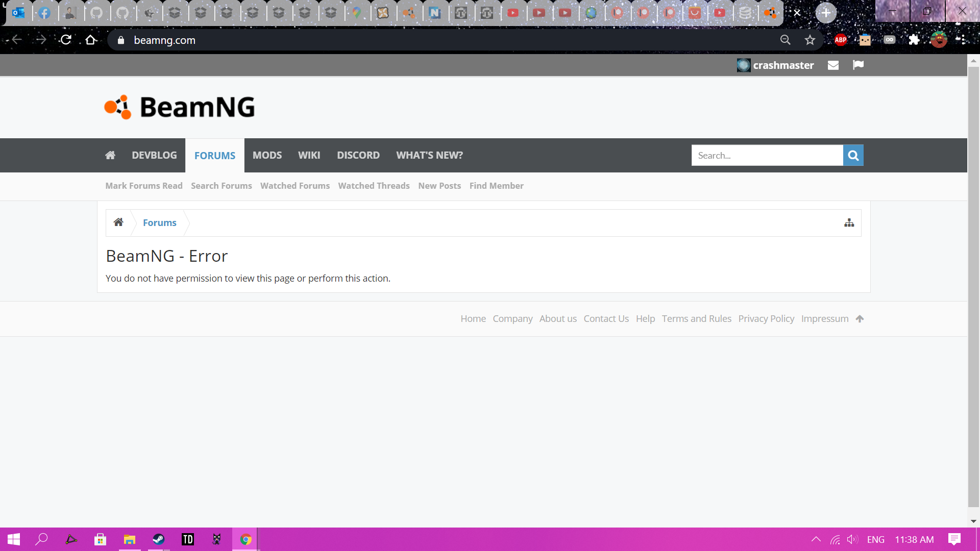View site info via the lock icon
Screen dimensions: 980x551
click(x=121, y=40)
